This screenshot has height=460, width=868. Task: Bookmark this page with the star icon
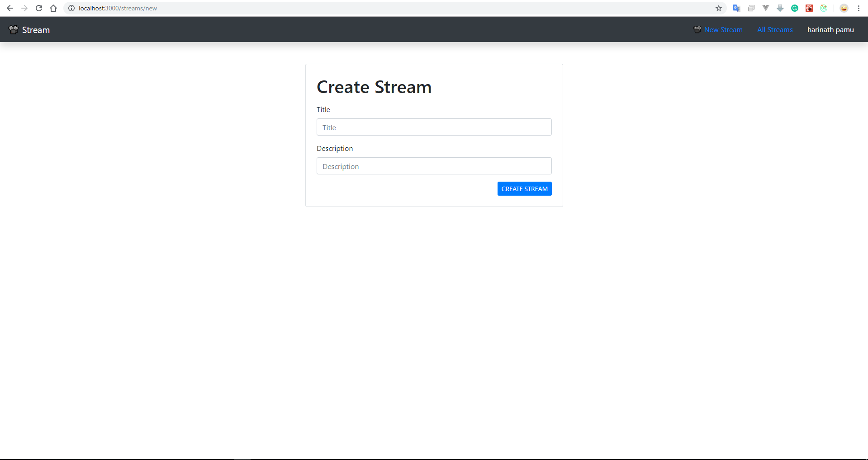point(719,8)
